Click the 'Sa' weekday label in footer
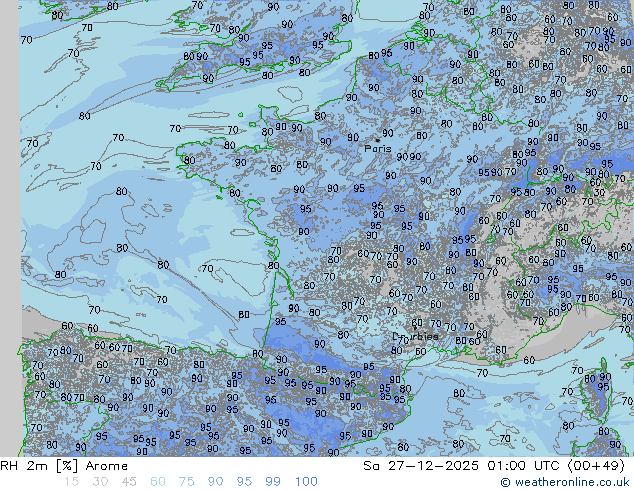Viewport: 634px width, 490px height. 371,466
